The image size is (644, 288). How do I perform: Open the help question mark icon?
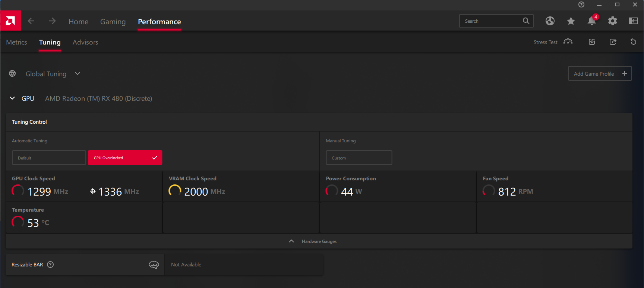pos(581,4)
